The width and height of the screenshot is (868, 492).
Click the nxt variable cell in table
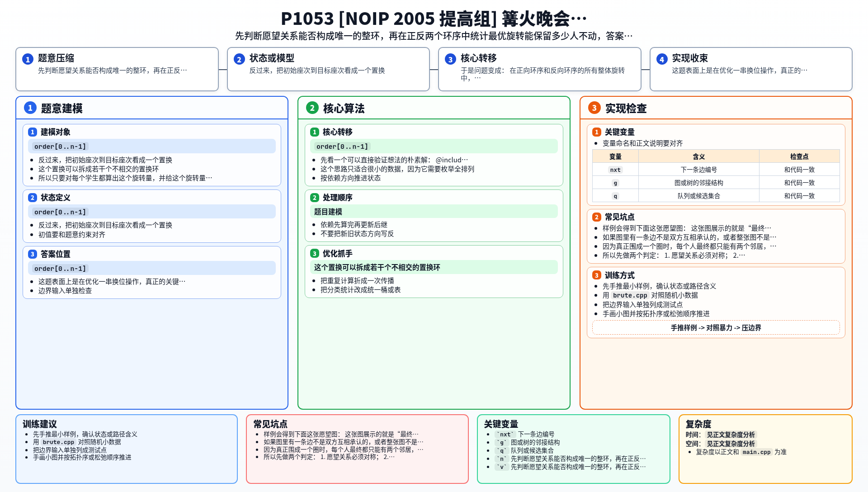[x=615, y=170]
